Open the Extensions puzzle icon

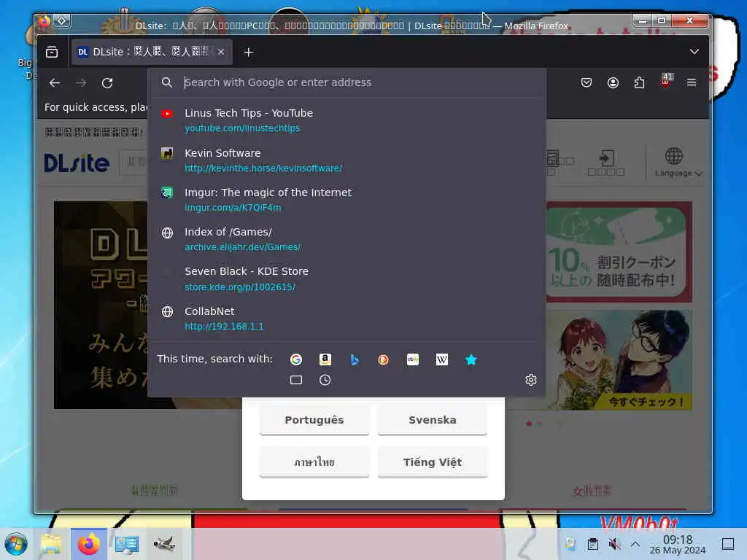pyautogui.click(x=639, y=83)
